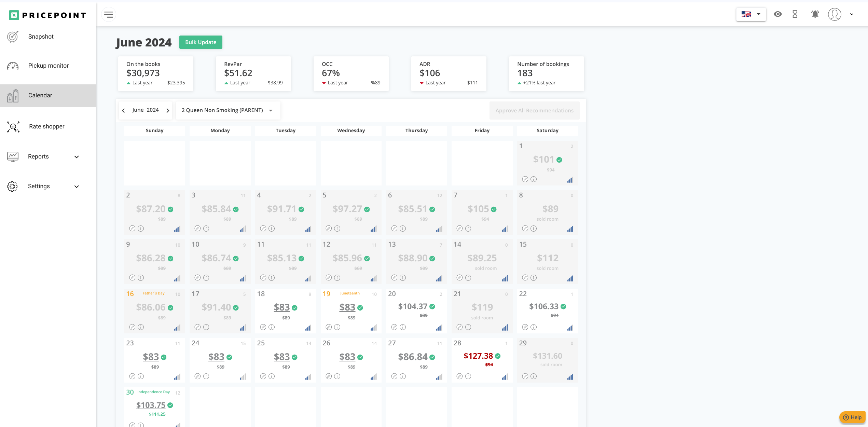Viewport: 868px width, 427px height.
Task: Open the user profile account menu
Action: click(x=835, y=14)
